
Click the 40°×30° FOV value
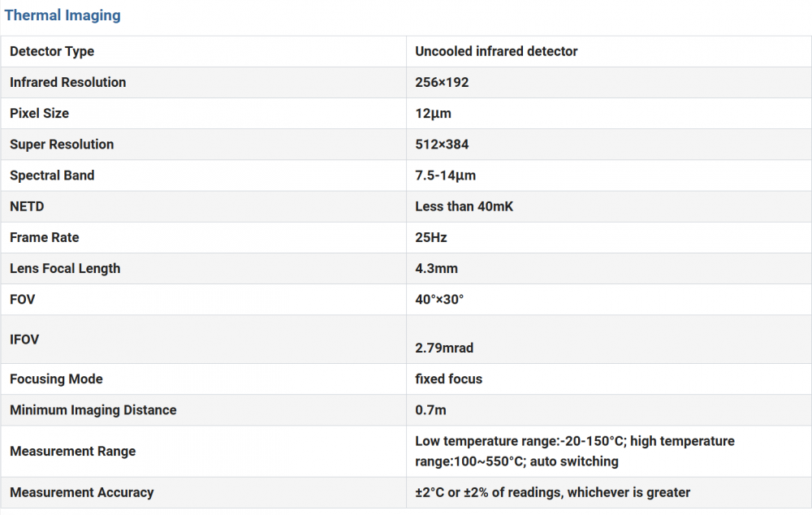pos(439,299)
